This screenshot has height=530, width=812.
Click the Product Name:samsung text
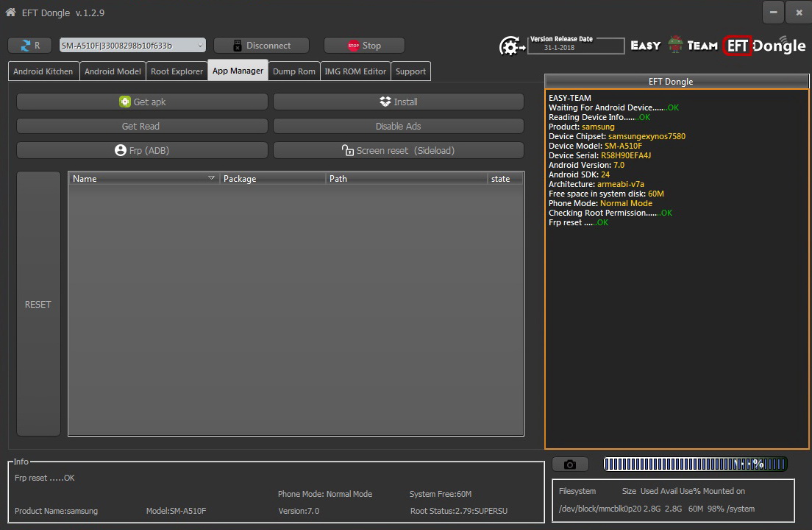(x=56, y=511)
